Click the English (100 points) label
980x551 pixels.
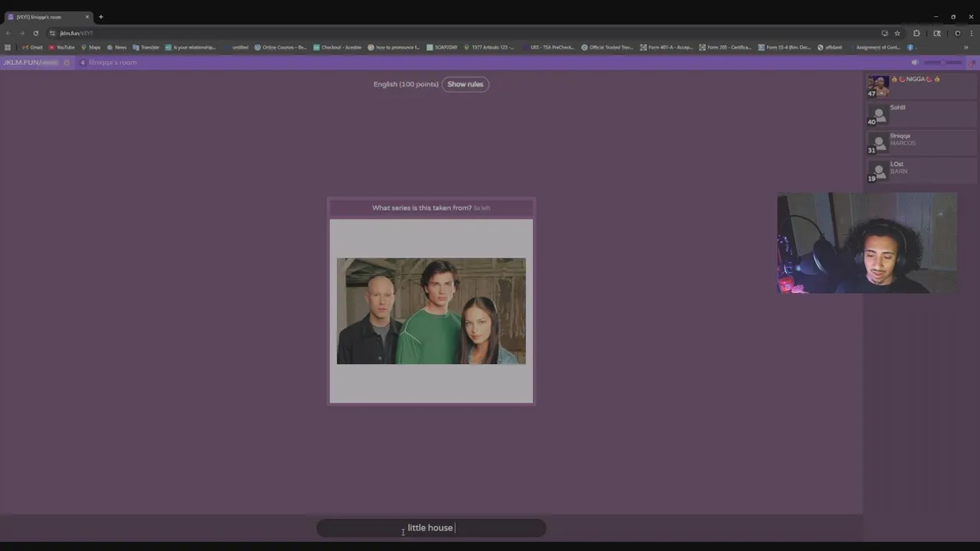click(x=406, y=84)
